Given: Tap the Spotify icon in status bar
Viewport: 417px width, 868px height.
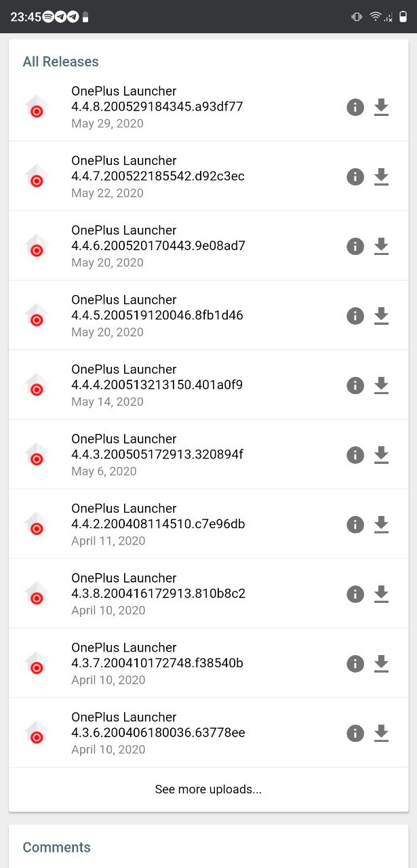Looking at the screenshot, I should 48,17.
